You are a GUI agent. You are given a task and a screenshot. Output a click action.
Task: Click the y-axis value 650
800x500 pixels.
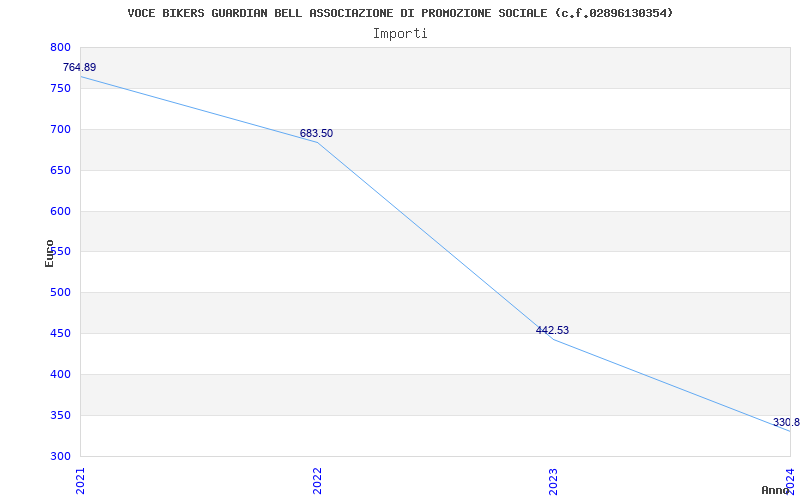(x=60, y=170)
